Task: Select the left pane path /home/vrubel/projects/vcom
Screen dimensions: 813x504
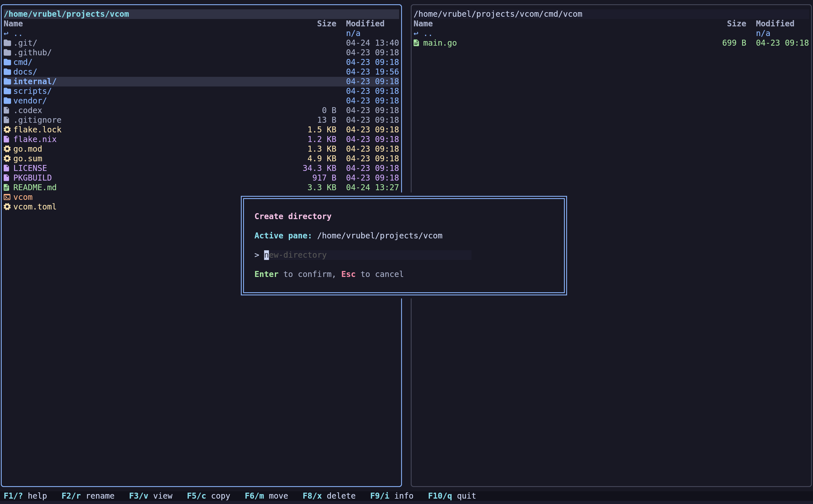Action: 66,14
